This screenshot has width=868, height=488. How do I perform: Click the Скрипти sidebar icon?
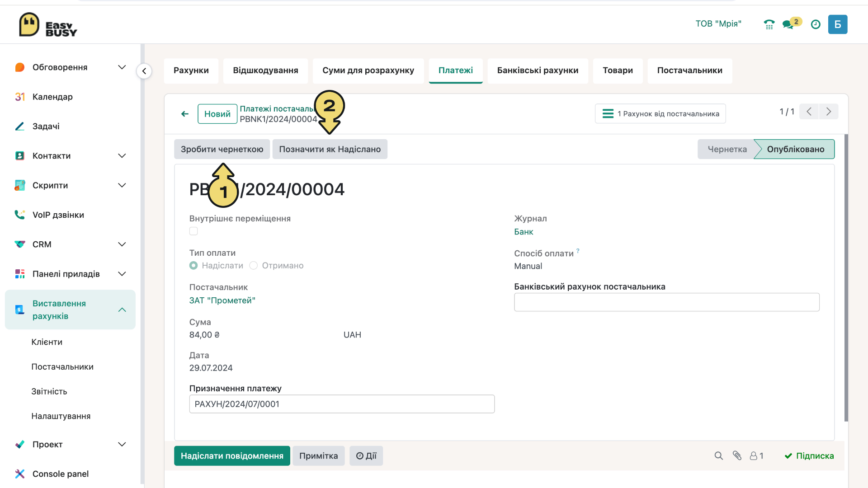(20, 185)
